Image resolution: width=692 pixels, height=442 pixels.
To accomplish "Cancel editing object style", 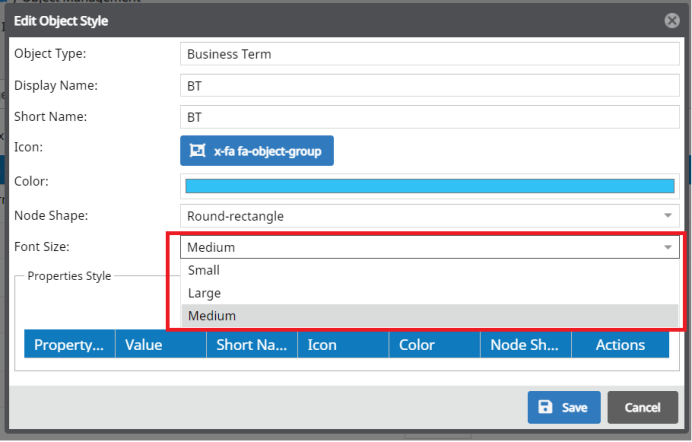I will tap(643, 407).
